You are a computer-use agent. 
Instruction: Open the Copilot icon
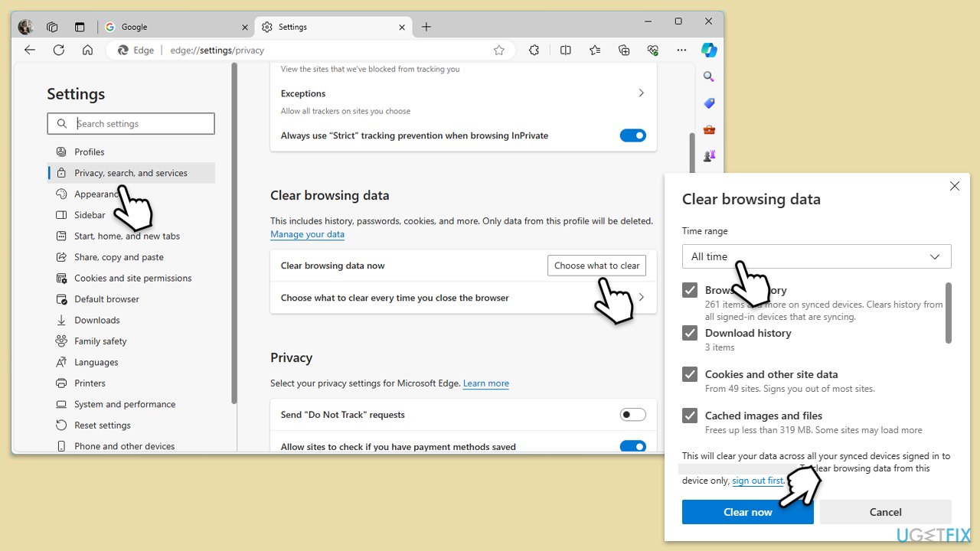[x=710, y=50]
